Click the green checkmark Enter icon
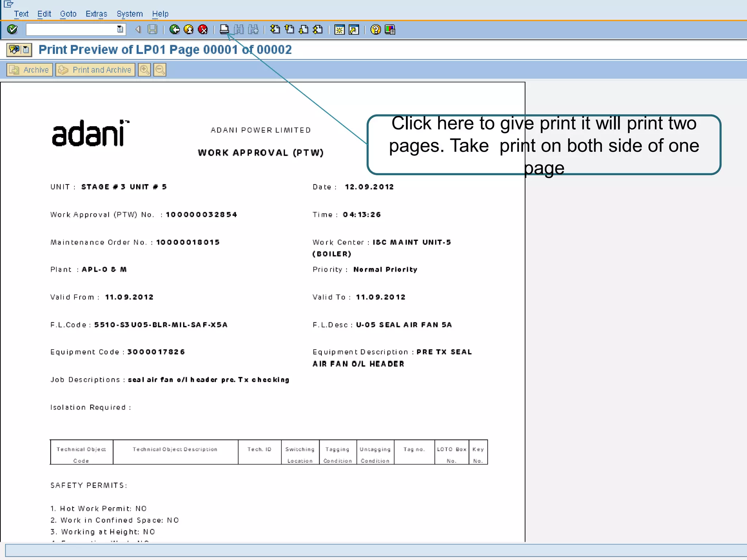Screen dimensions: 747x560 click(x=12, y=30)
